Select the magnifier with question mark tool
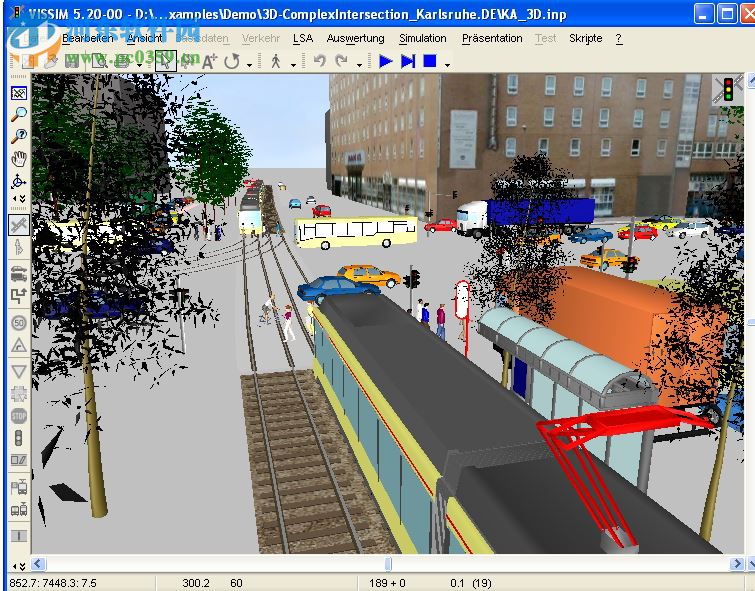The image size is (755, 591). point(19,136)
